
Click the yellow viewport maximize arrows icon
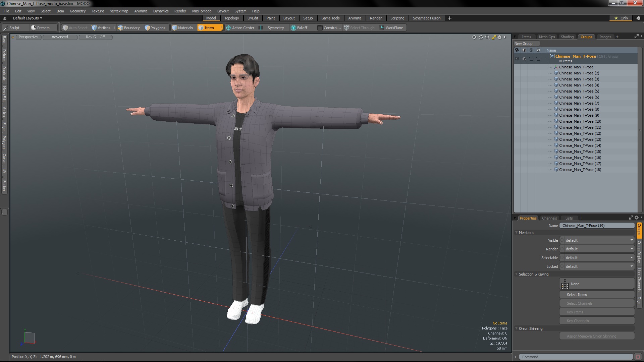[x=494, y=37]
